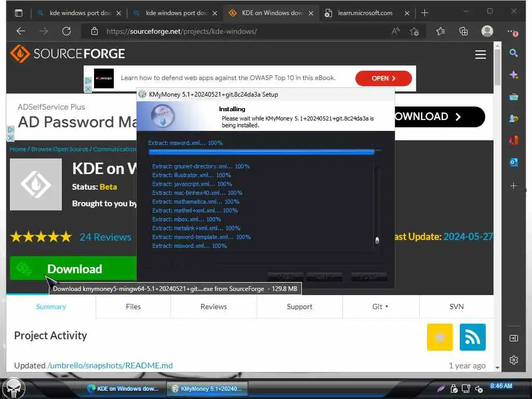Follow the Home breadcrumb link
The width and height of the screenshot is (532, 399).
pyautogui.click(x=18, y=149)
